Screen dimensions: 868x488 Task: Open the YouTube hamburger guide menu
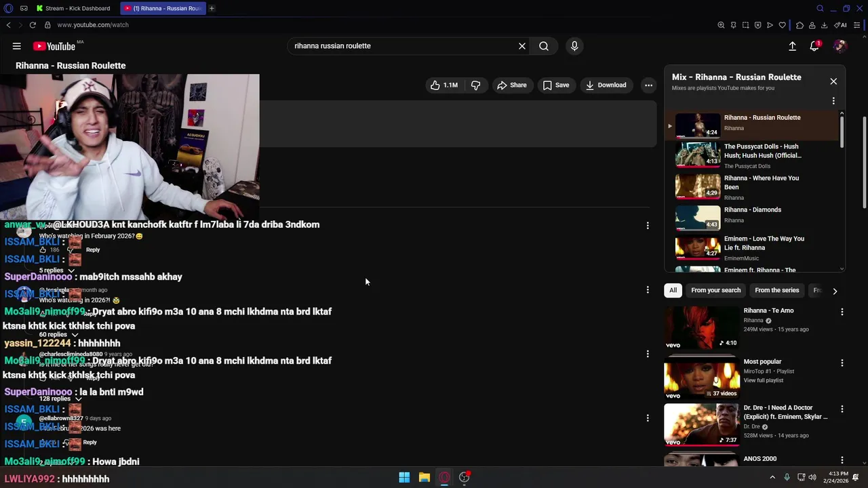tap(16, 46)
